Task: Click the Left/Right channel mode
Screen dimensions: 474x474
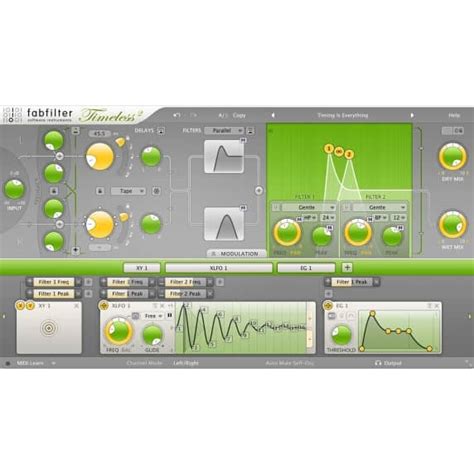Action: click(186, 363)
